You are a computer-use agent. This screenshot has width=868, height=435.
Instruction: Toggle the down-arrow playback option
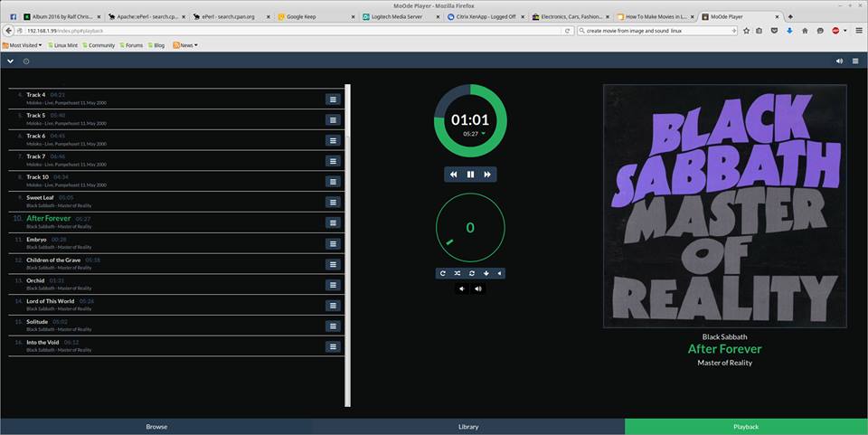coord(486,273)
